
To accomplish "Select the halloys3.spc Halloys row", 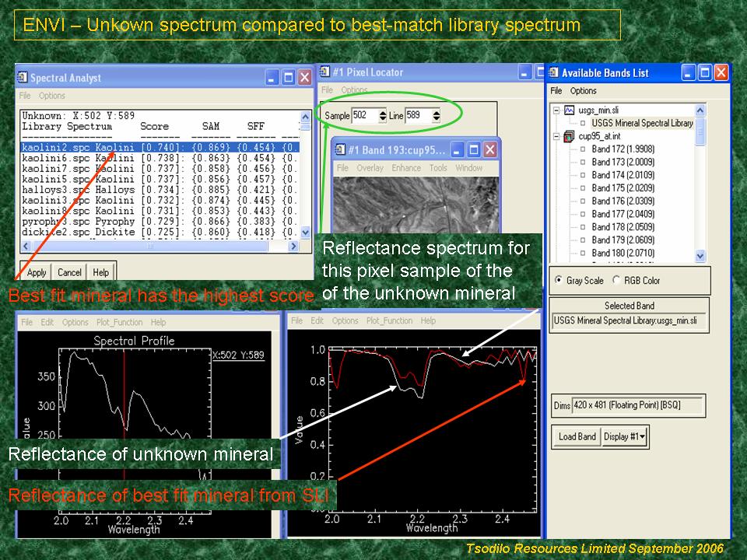I will (x=160, y=190).
